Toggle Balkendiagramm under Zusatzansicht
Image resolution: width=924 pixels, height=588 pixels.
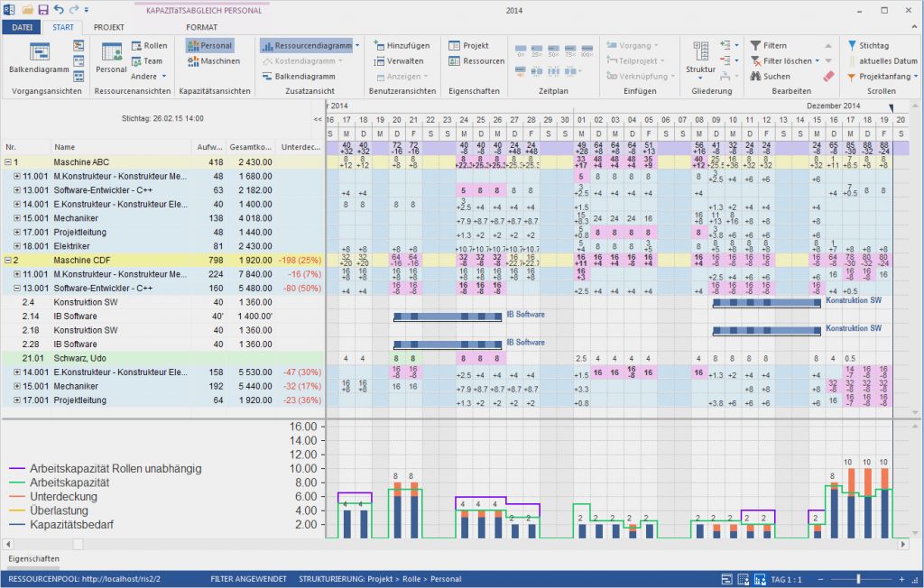tap(298, 76)
